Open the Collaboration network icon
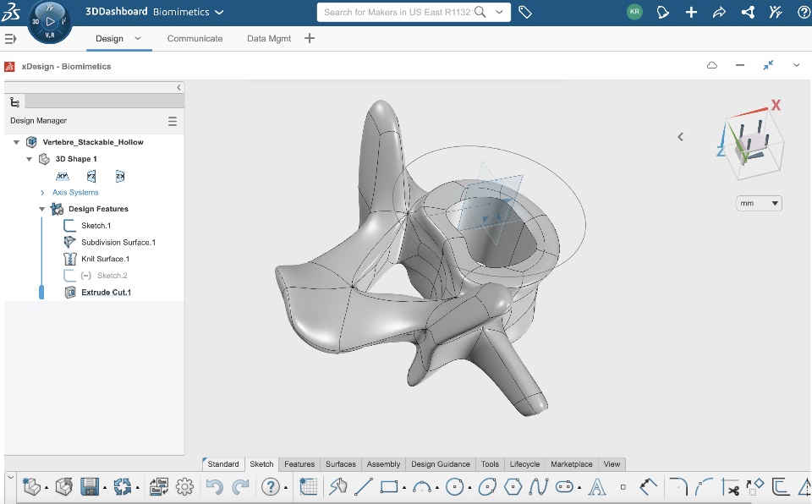 pyautogui.click(x=747, y=12)
